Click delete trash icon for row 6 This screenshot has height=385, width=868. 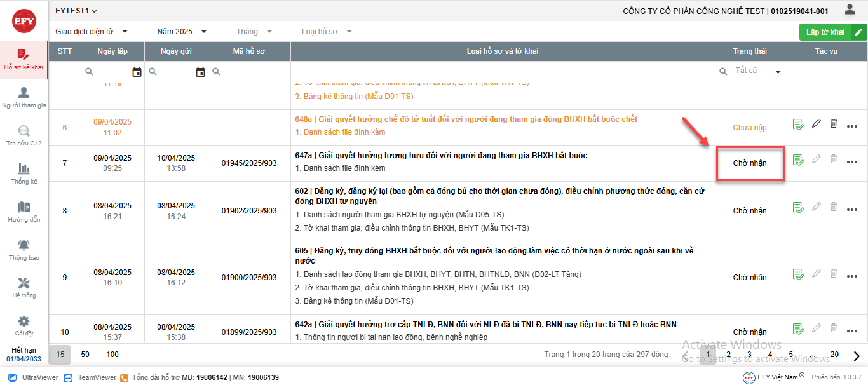pos(834,124)
